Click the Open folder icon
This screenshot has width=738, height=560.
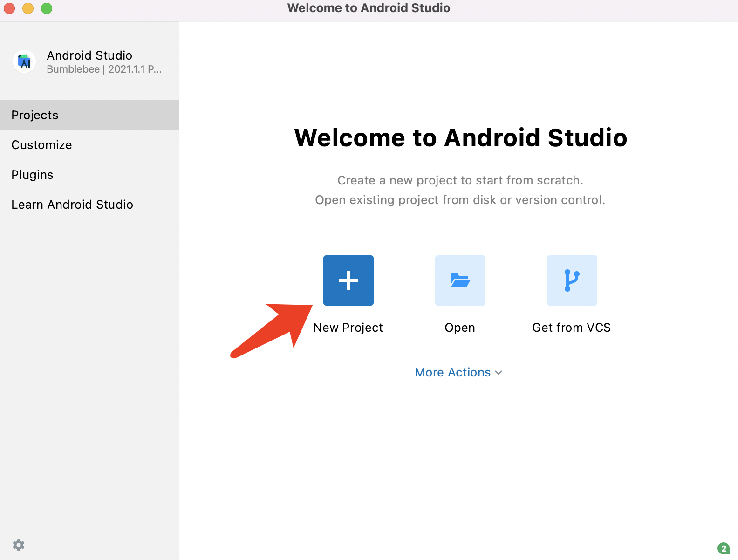click(460, 280)
